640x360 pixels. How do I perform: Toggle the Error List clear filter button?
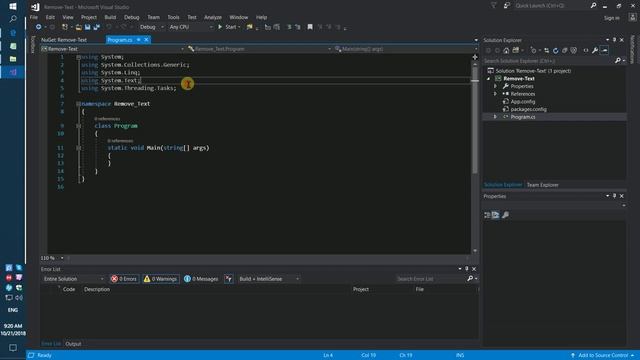click(x=229, y=279)
